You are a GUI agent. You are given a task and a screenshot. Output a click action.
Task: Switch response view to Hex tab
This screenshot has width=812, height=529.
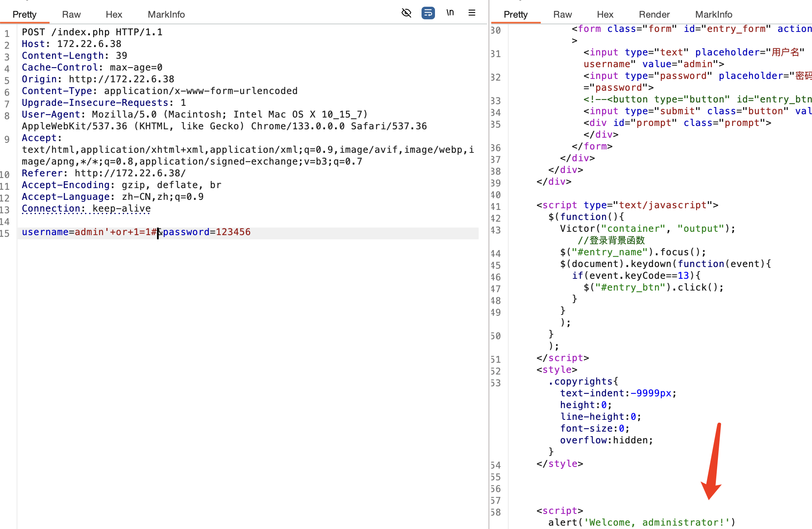click(605, 14)
